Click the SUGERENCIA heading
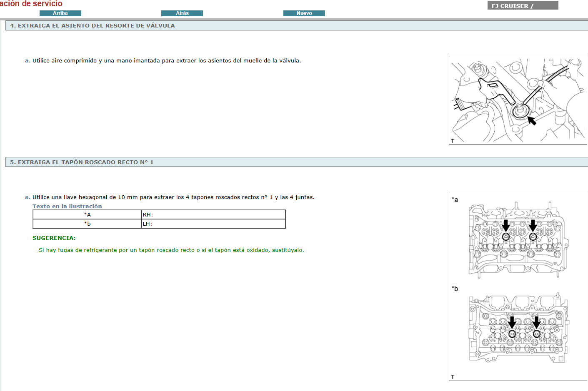Screen dimensions: 588x391 [54, 238]
